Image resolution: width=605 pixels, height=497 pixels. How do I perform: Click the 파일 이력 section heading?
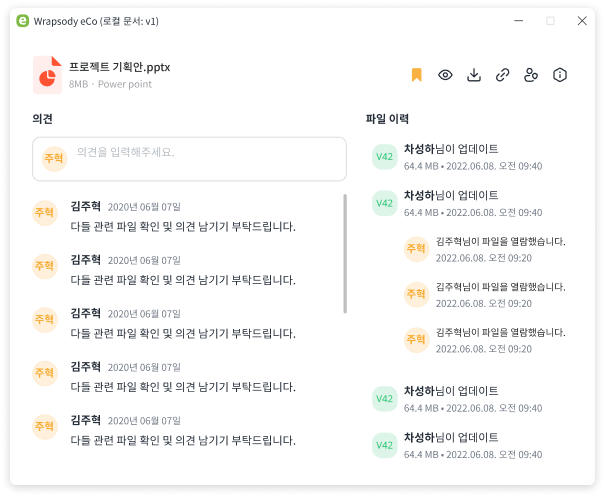[x=387, y=118]
